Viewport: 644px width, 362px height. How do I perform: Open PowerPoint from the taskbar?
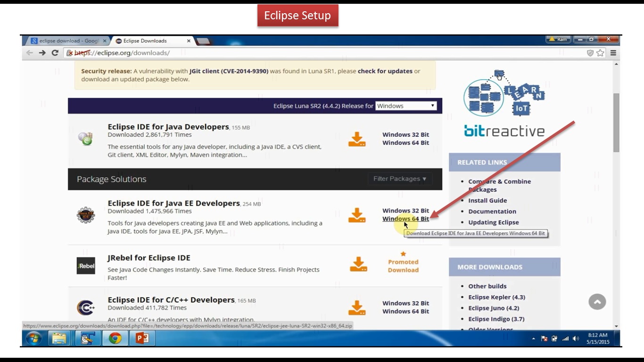coord(142,338)
